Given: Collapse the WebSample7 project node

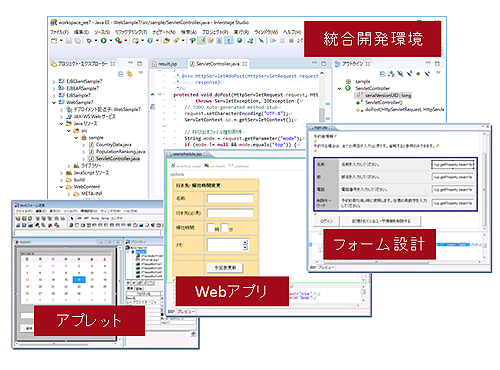Looking at the screenshot, I should 54,102.
